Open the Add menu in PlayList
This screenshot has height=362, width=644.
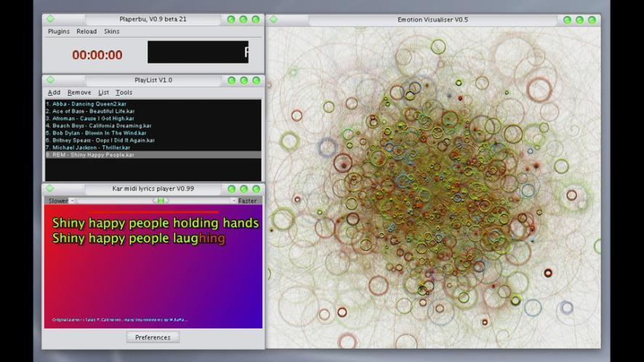pos(54,92)
